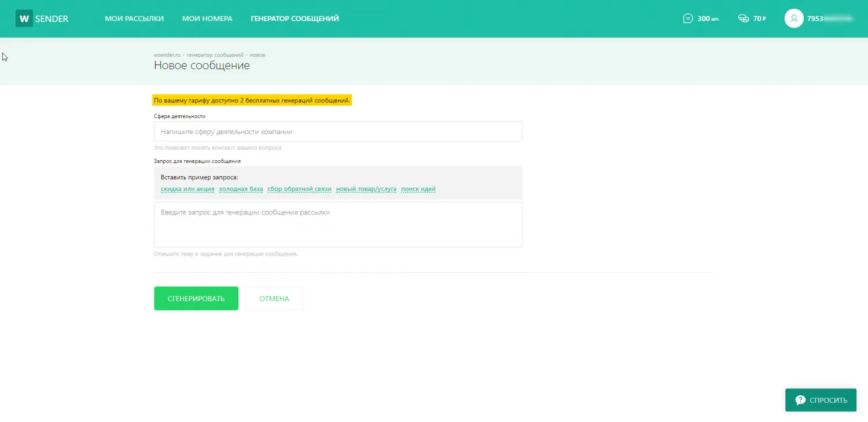
Task: Follow the wsender.ru breadcrumb link
Action: (167, 55)
